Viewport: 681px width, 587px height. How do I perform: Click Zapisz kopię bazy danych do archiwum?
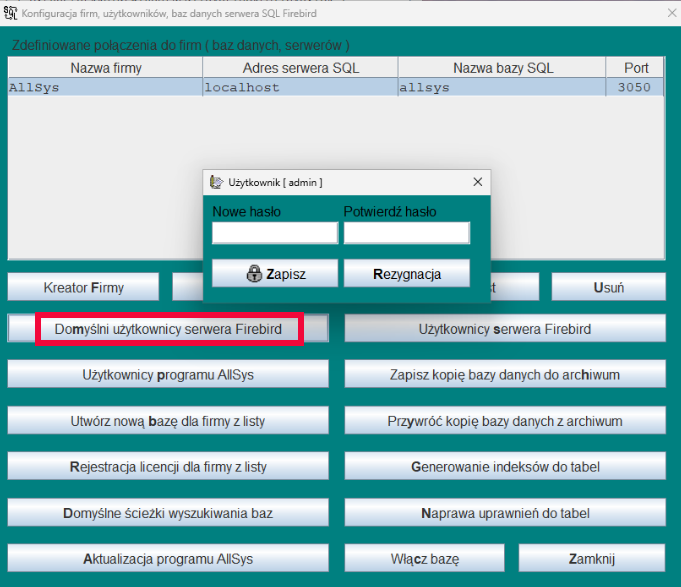pyautogui.click(x=505, y=374)
